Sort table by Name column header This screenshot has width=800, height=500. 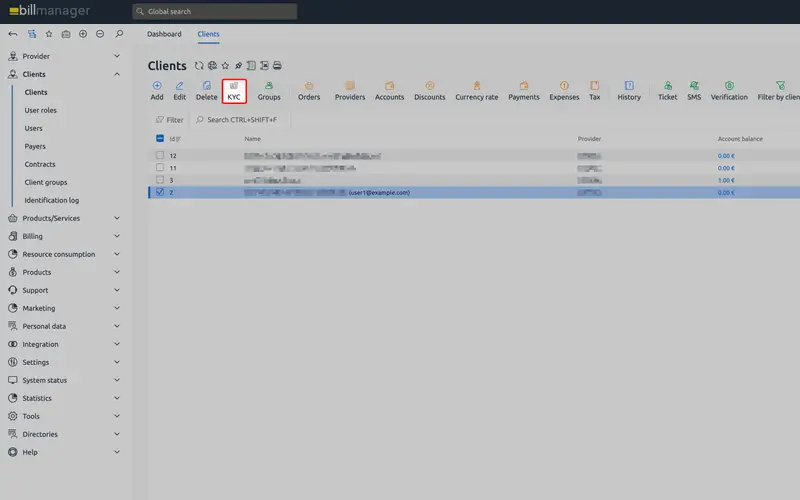[x=253, y=139]
